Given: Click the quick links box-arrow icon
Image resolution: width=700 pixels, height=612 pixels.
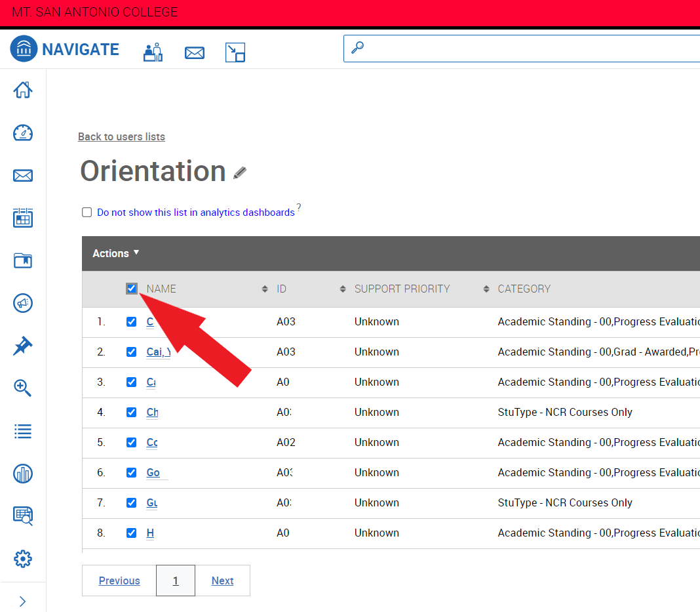Looking at the screenshot, I should tap(235, 52).
